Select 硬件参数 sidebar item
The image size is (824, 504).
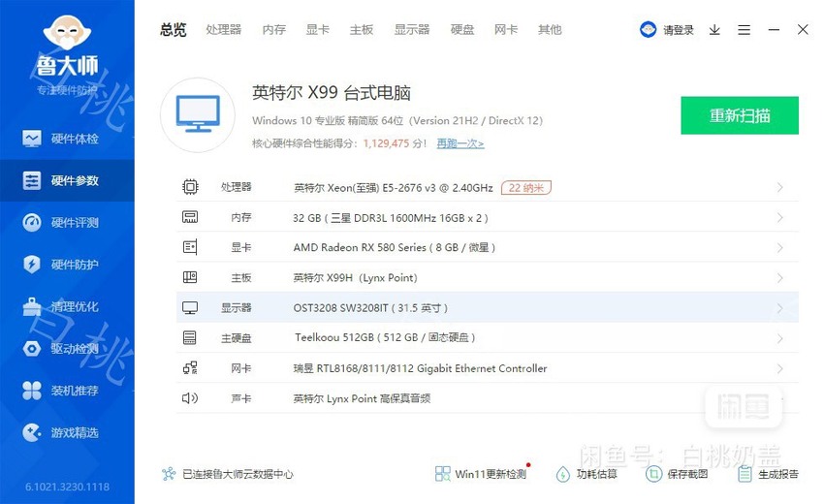(67, 180)
